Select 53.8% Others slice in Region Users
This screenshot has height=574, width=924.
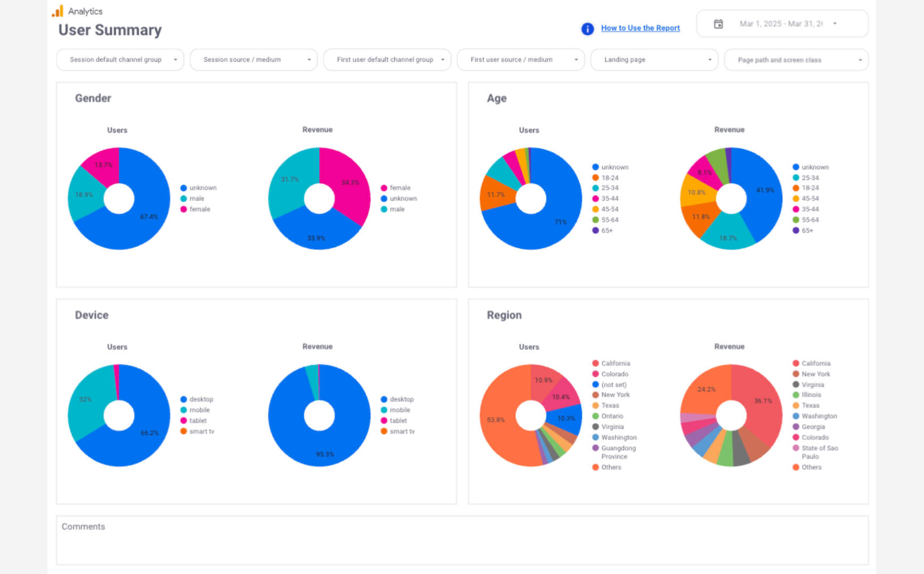pyautogui.click(x=498, y=421)
